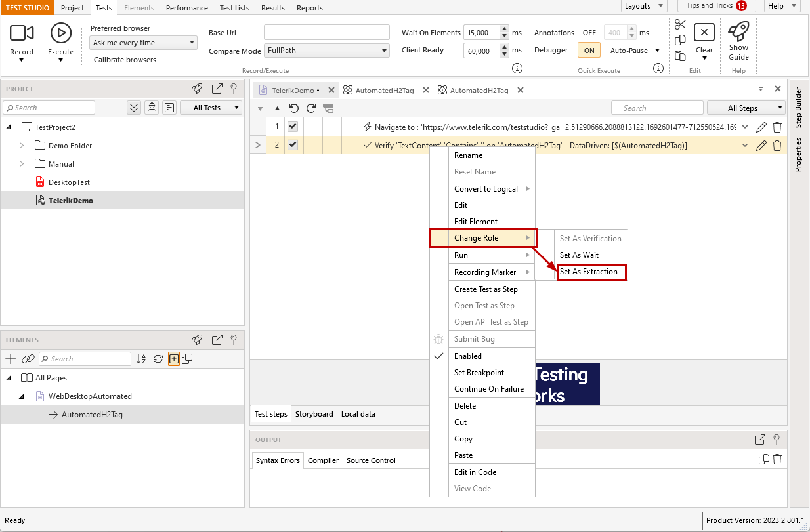Toggle the highlighted expand-elements button

click(174, 359)
